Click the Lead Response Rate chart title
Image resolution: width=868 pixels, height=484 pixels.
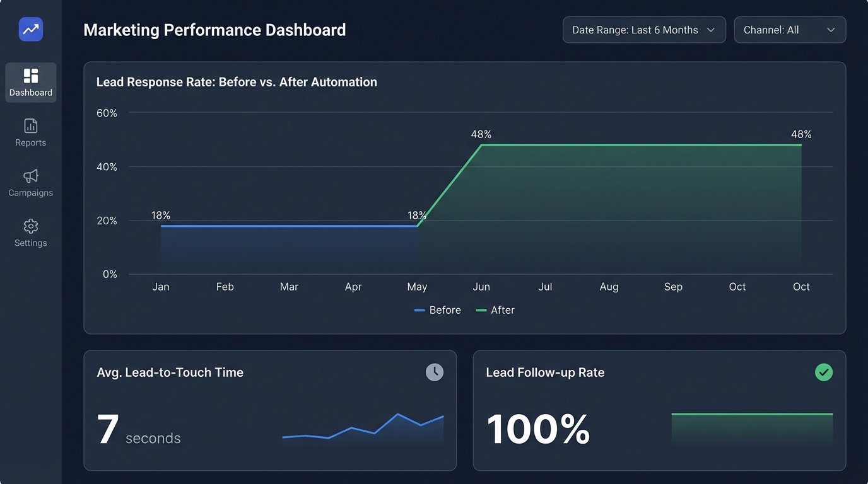(237, 81)
